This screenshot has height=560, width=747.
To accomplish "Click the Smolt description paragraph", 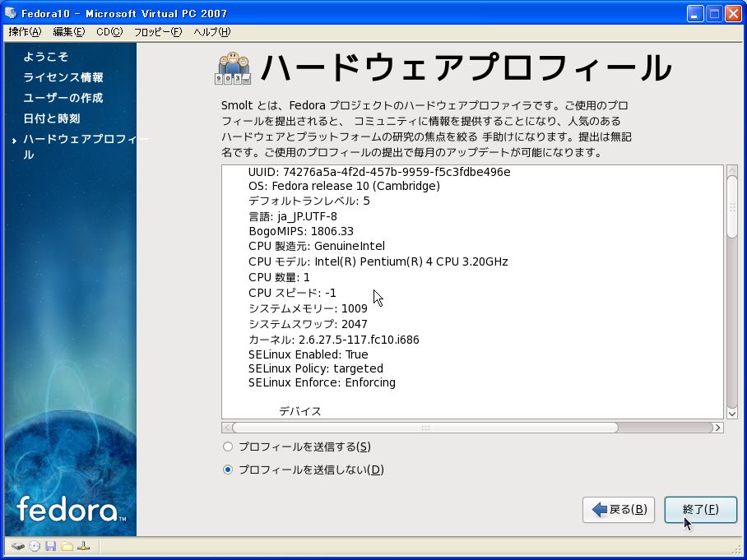I will (426, 129).
